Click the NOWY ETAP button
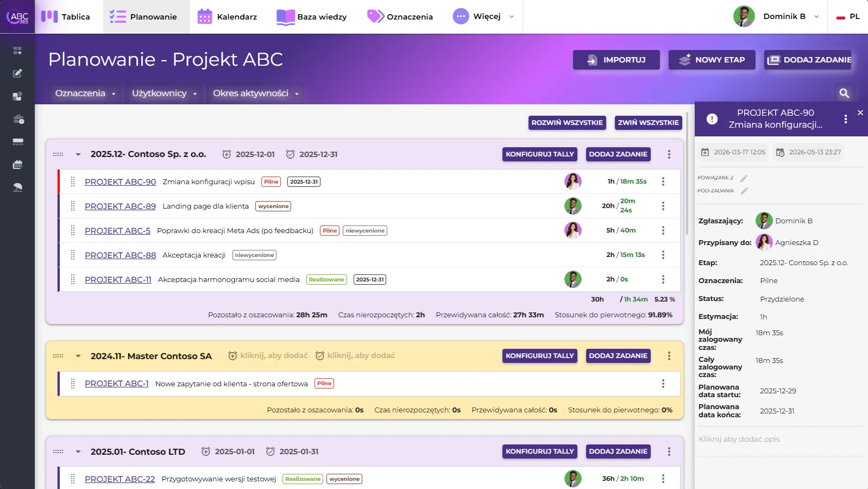 [712, 60]
